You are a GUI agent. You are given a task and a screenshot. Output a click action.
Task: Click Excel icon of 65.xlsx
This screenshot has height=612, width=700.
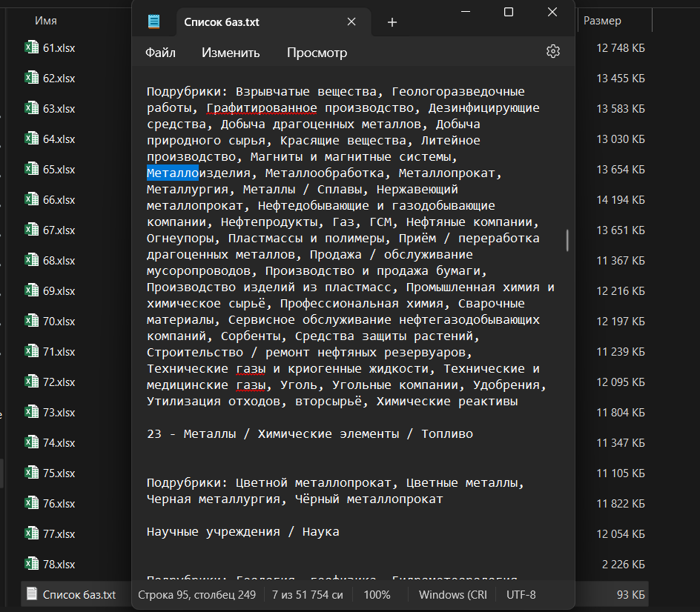click(31, 170)
